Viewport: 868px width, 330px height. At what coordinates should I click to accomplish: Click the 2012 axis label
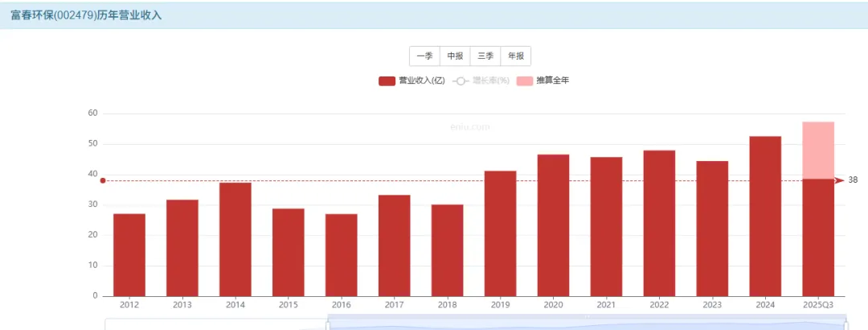coord(129,305)
